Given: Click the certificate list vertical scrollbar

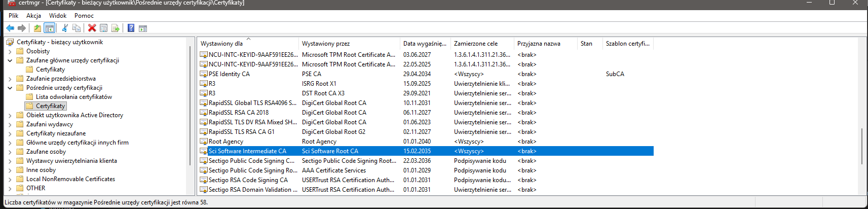Looking at the screenshot, I should 862,146.
